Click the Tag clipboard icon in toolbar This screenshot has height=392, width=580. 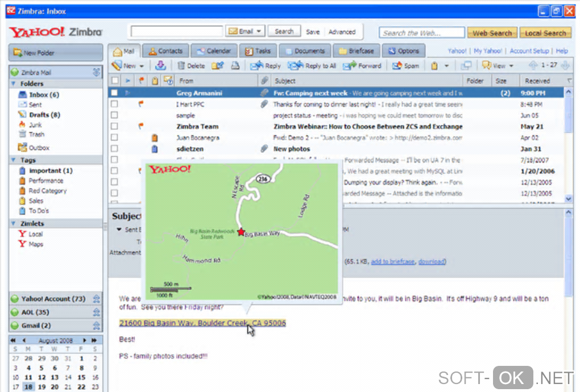[434, 66]
